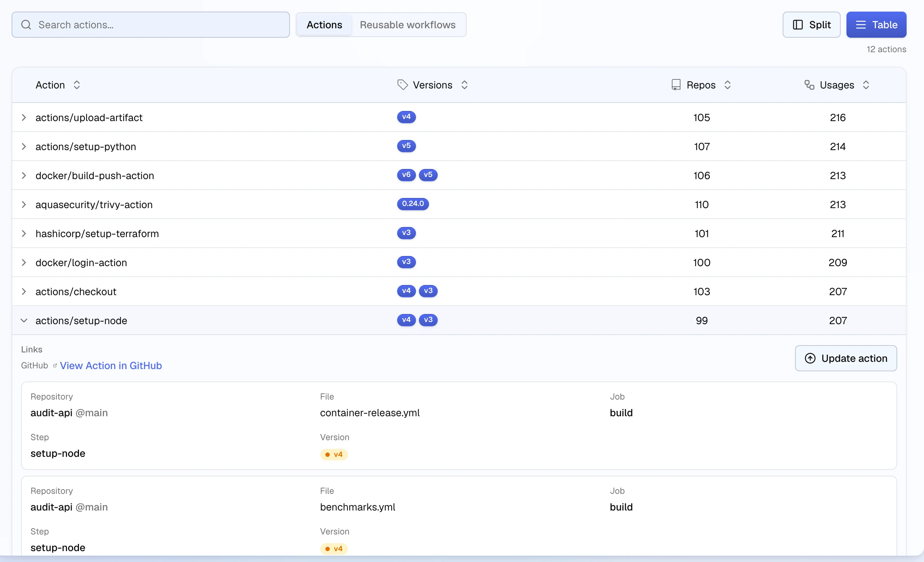Click the Update action button
This screenshot has height=562, width=924.
pos(846,358)
